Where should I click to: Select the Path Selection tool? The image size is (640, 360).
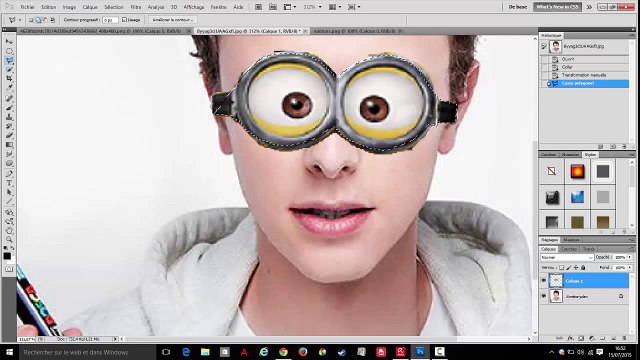click(9, 192)
